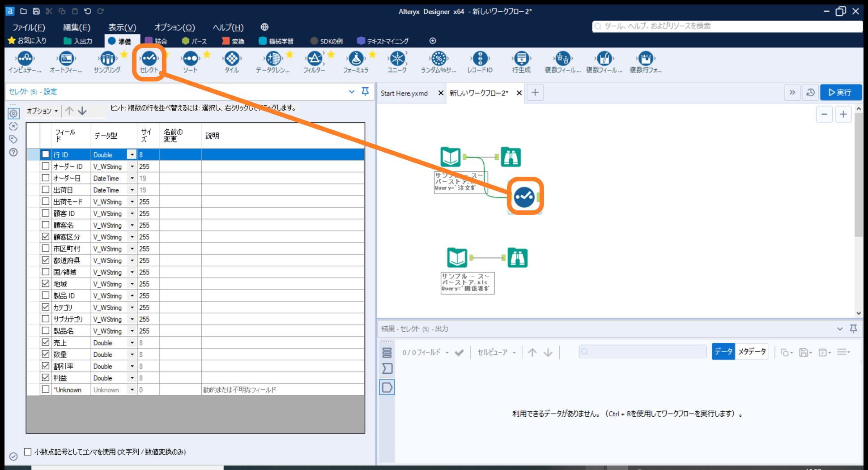Click the globe language icon in menu bar

point(264,27)
